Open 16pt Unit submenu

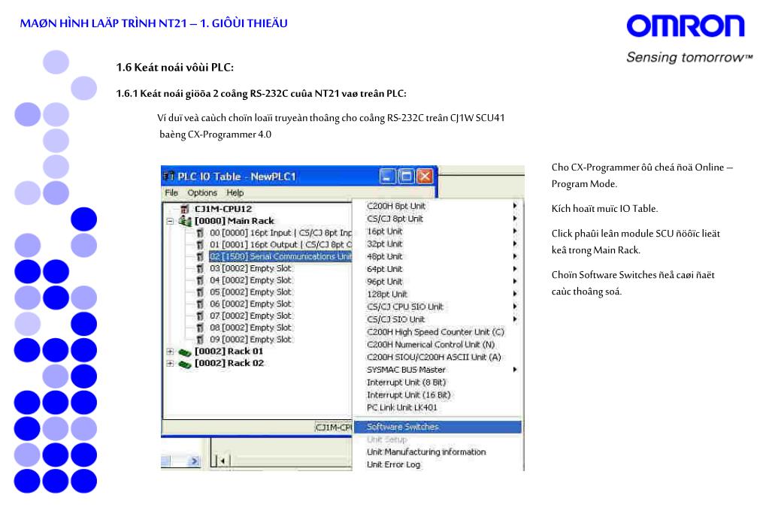coord(438,231)
